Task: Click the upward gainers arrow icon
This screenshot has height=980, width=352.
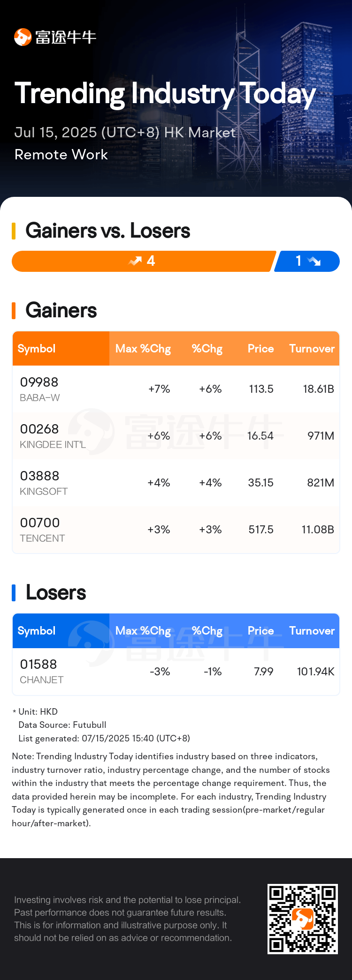Action: [135, 261]
